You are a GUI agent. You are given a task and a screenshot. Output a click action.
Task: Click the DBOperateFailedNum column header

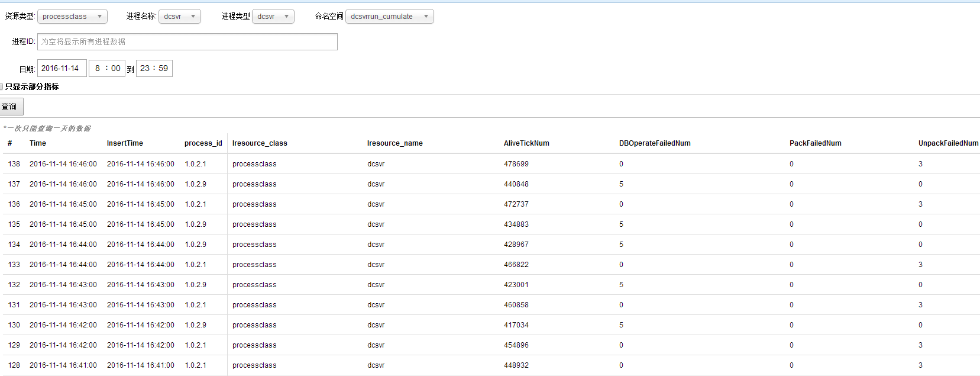point(655,143)
